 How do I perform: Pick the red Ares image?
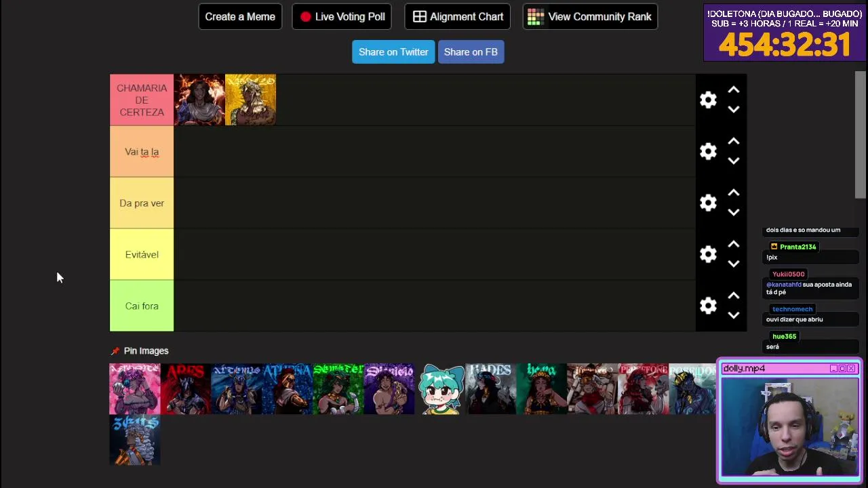(x=186, y=388)
